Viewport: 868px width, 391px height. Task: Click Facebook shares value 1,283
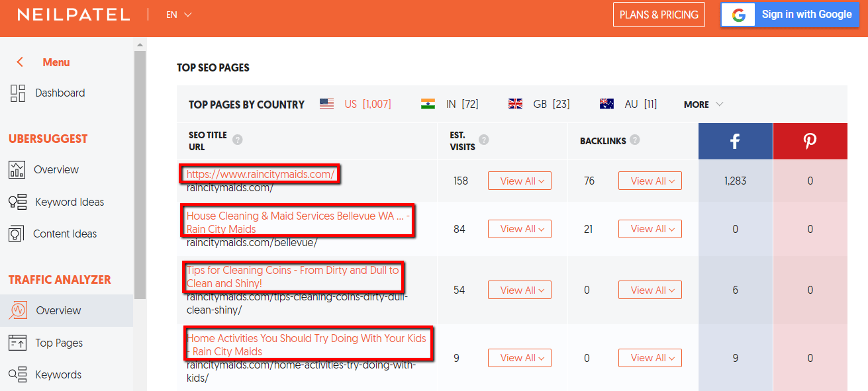(735, 181)
